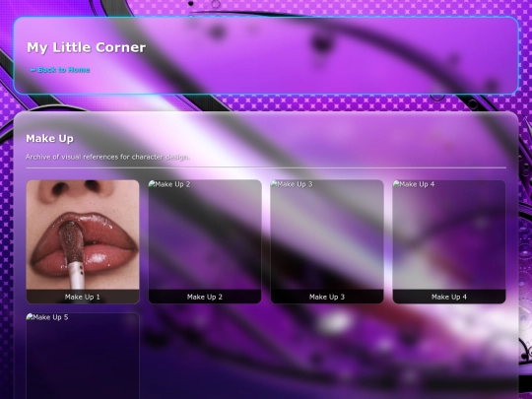The image size is (532, 399).
Task: Click the Archive of visual references description
Action: 107,157
